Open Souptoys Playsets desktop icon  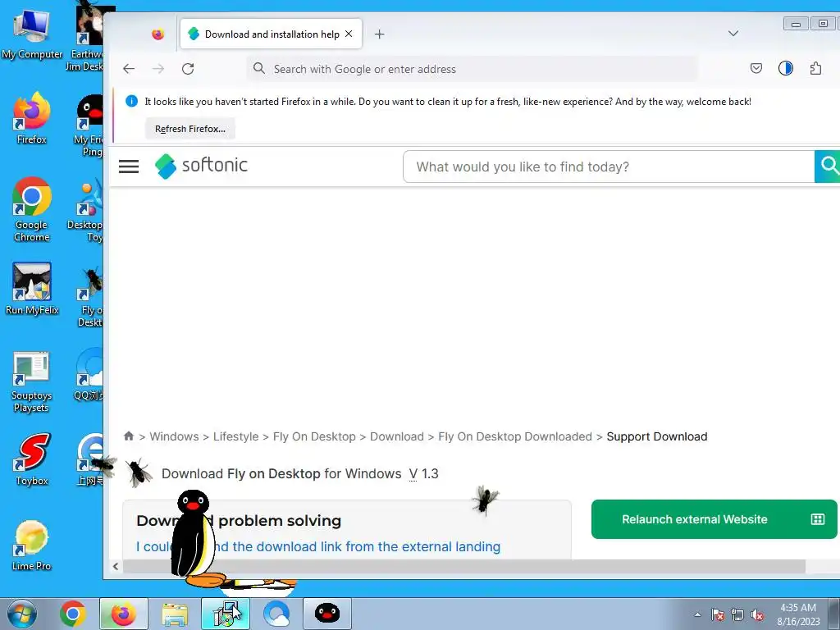[32, 382]
